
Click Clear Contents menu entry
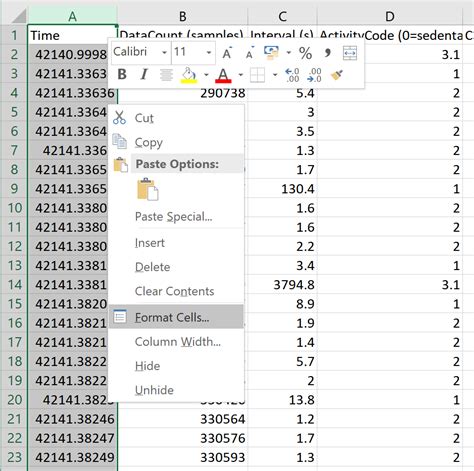click(x=174, y=291)
